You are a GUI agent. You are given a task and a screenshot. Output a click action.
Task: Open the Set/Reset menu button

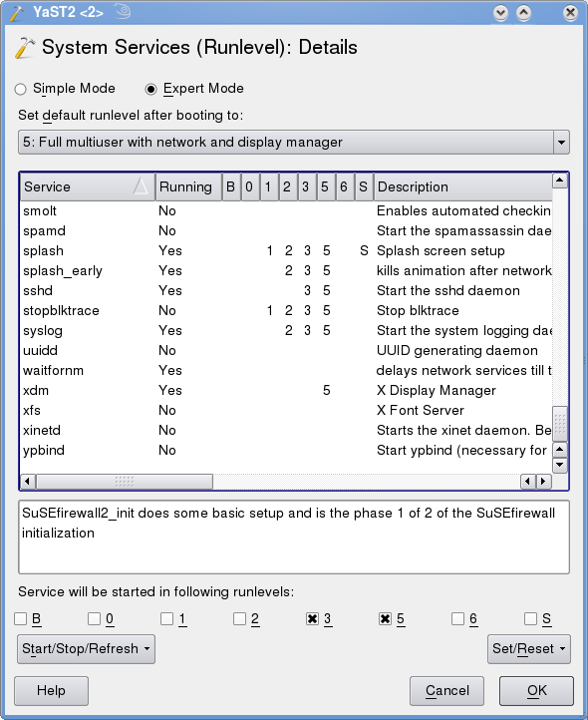[529, 649]
